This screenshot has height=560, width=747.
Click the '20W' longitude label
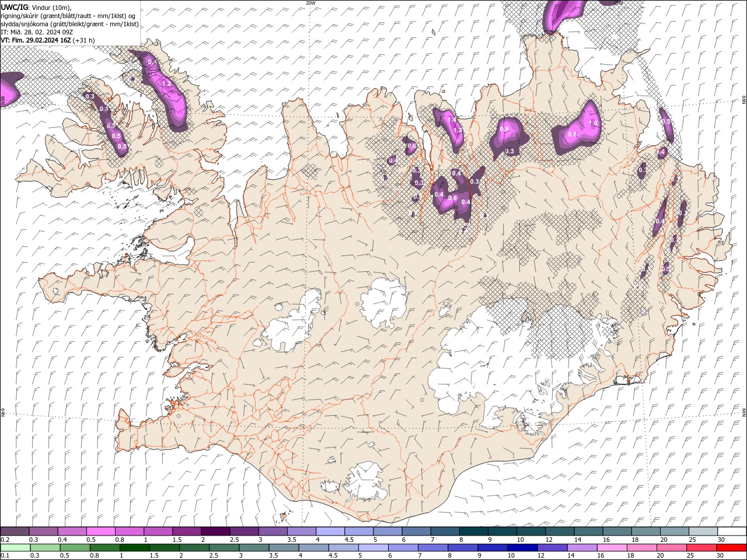point(311,3)
